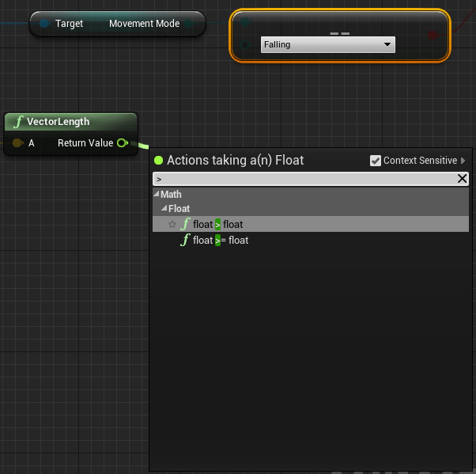Select the VectorLength node by its title
The width and height of the screenshot is (476, 474).
click(59, 122)
